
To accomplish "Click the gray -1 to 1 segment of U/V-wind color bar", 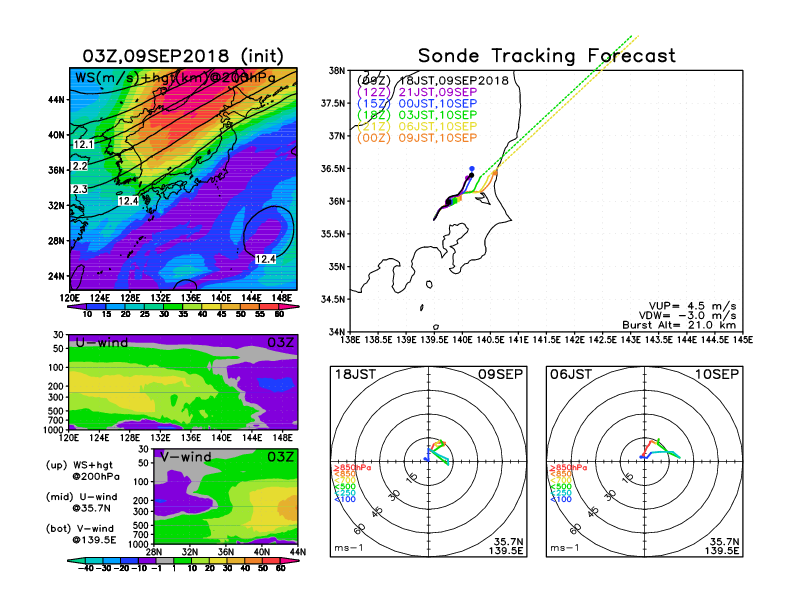I will tap(164, 561).
